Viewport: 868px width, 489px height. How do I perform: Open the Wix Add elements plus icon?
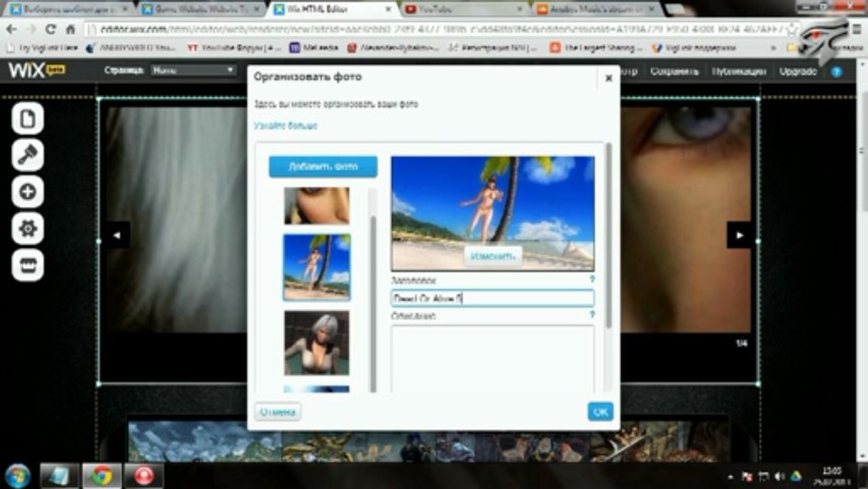click(28, 192)
